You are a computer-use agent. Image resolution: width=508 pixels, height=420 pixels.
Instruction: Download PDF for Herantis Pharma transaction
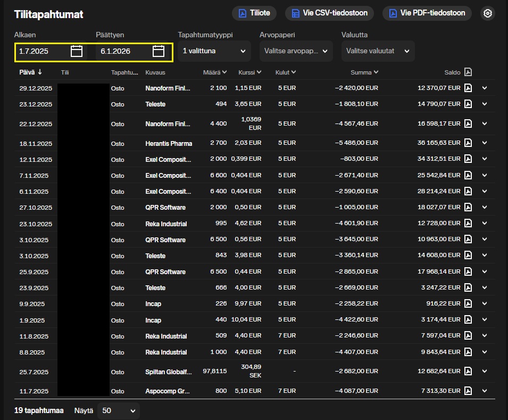[468, 143]
